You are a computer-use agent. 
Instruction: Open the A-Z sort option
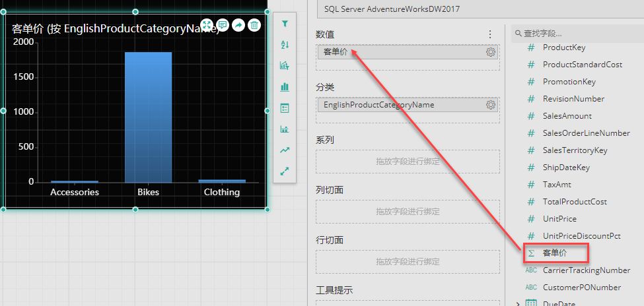click(285, 45)
